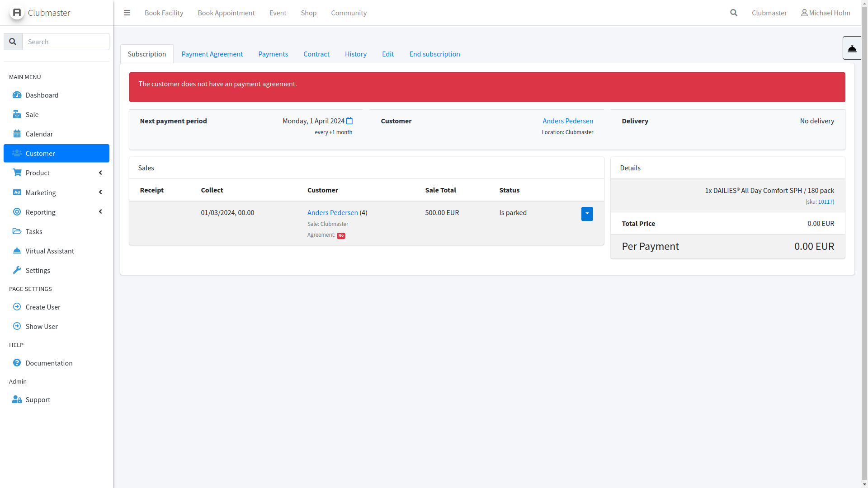Open Dashboard from sidebar
The image size is (868, 488).
42,95
